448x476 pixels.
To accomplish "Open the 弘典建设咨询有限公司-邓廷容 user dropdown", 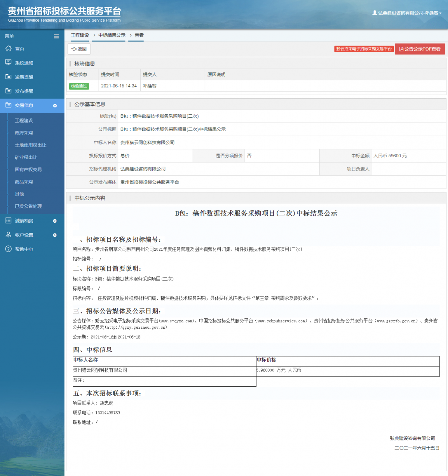I will (407, 13).
